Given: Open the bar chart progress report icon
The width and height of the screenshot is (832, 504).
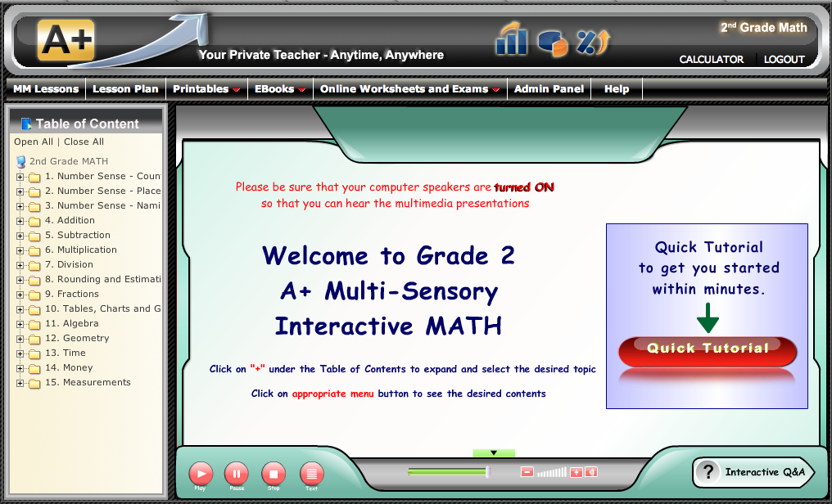Looking at the screenshot, I should tap(512, 38).
